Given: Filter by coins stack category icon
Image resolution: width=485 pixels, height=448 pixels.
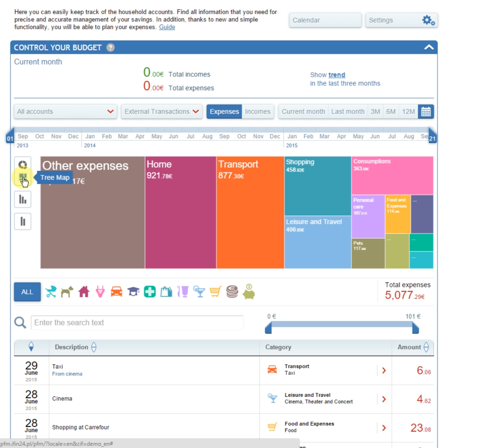Looking at the screenshot, I should [232, 292].
